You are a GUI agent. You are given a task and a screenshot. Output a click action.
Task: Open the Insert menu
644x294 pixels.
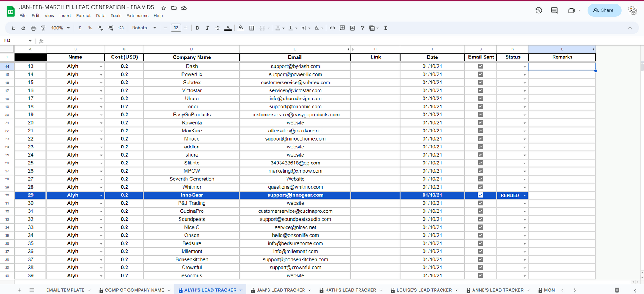pyautogui.click(x=65, y=16)
